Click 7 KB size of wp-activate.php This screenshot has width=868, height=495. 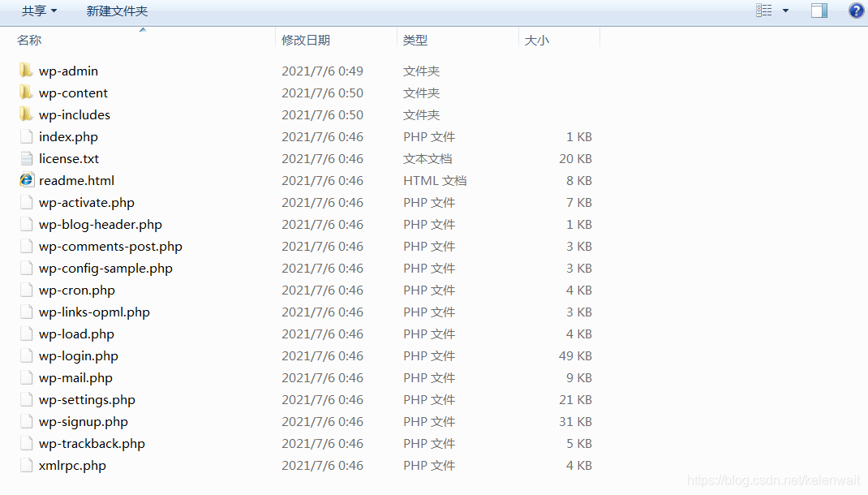click(x=579, y=203)
